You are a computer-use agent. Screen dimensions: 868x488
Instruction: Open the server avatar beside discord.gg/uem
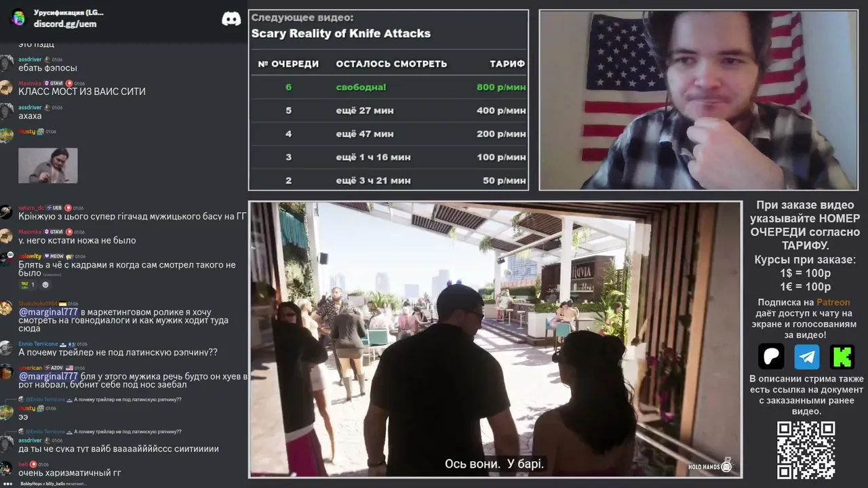click(18, 18)
